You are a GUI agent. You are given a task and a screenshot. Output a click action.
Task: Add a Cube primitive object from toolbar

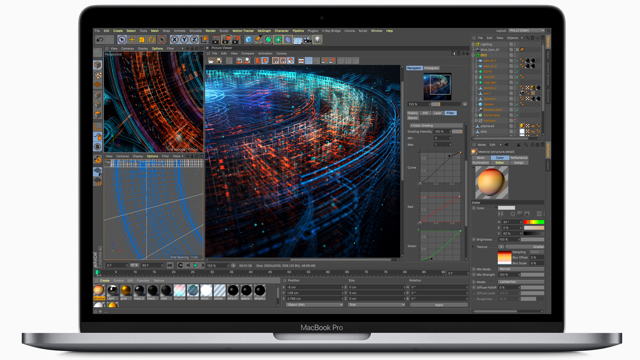point(249,40)
